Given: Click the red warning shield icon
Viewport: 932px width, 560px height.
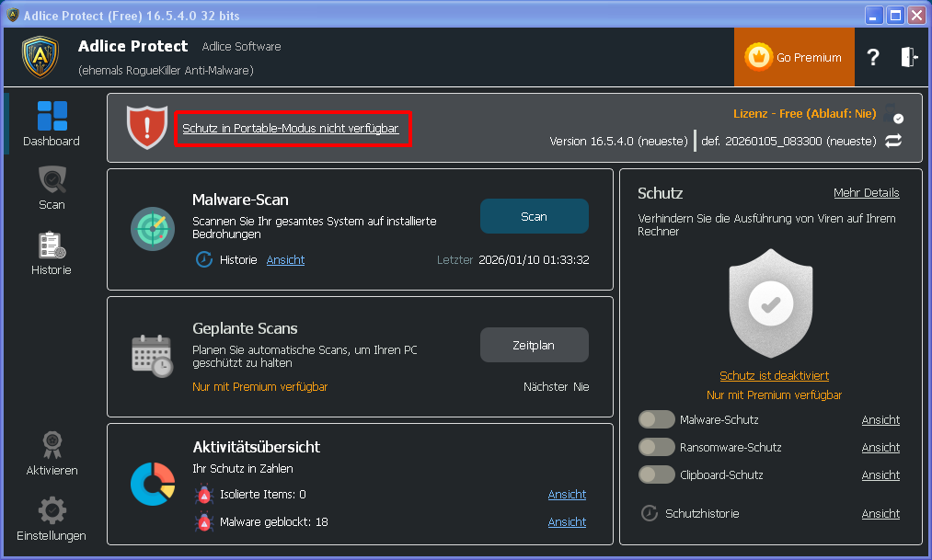Looking at the screenshot, I should pos(147,127).
